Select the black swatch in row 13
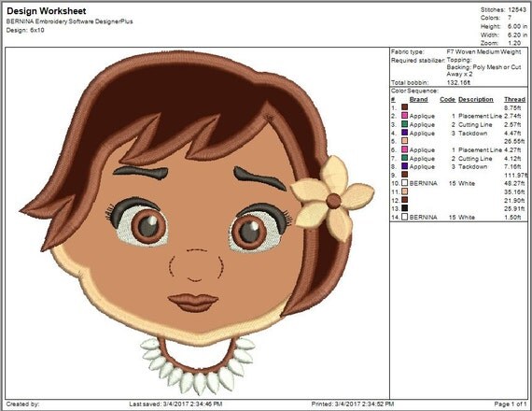 click(x=404, y=208)
